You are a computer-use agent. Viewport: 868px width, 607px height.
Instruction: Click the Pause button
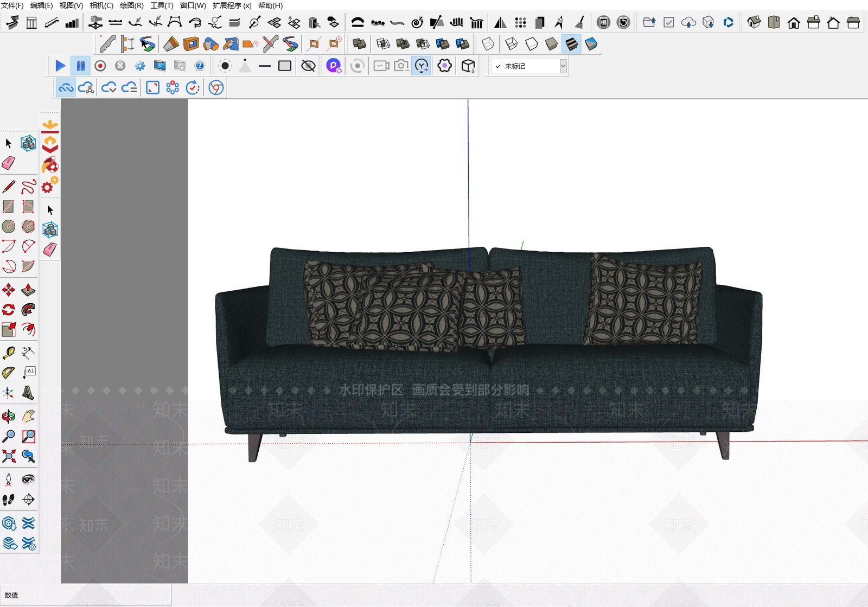point(80,66)
